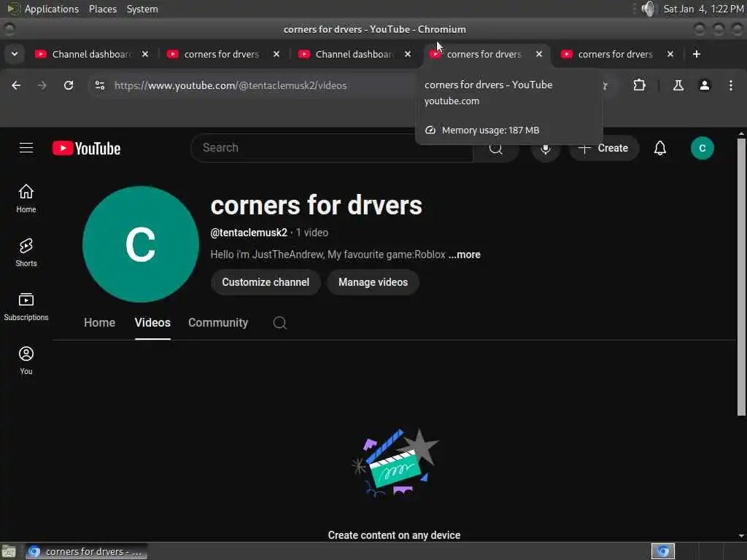747x560 pixels.
Task: Expand the tab search dropdown arrow
Action: pyautogui.click(x=15, y=54)
